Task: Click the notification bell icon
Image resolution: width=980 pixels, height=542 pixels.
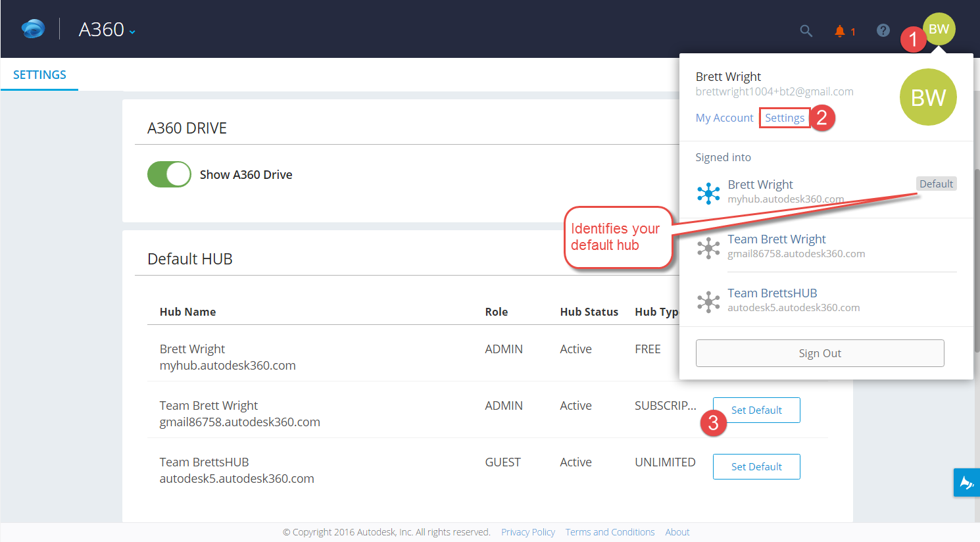Action: click(840, 30)
